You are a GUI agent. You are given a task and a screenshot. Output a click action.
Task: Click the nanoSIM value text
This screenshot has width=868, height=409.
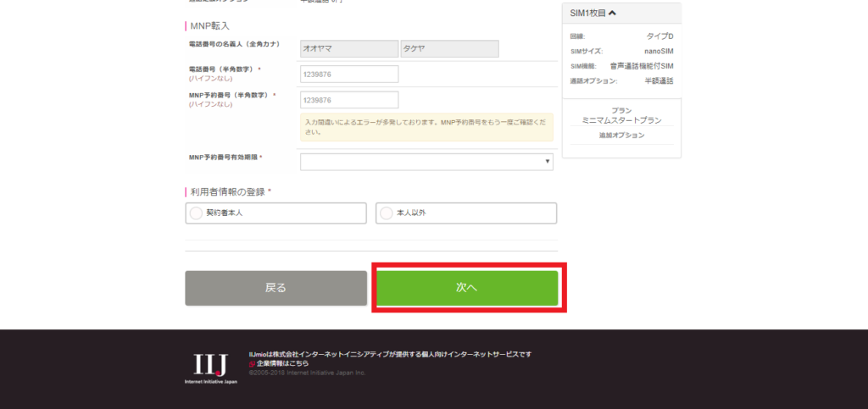[659, 52]
